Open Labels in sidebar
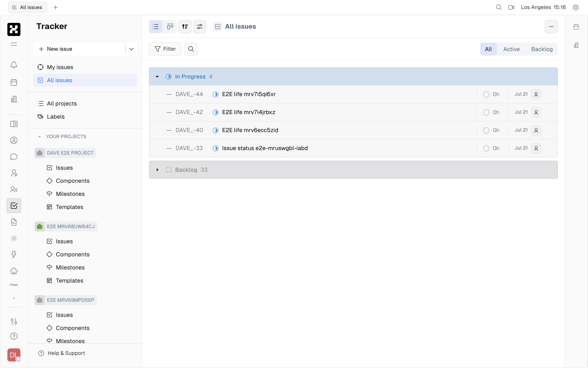Viewport: 588px width, 368px height. (x=85, y=117)
